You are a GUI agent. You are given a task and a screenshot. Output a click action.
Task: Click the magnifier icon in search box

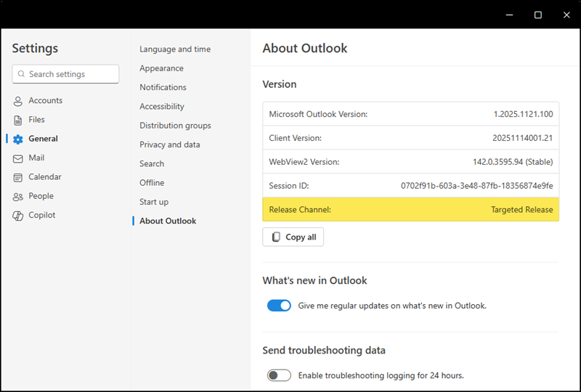click(x=22, y=74)
